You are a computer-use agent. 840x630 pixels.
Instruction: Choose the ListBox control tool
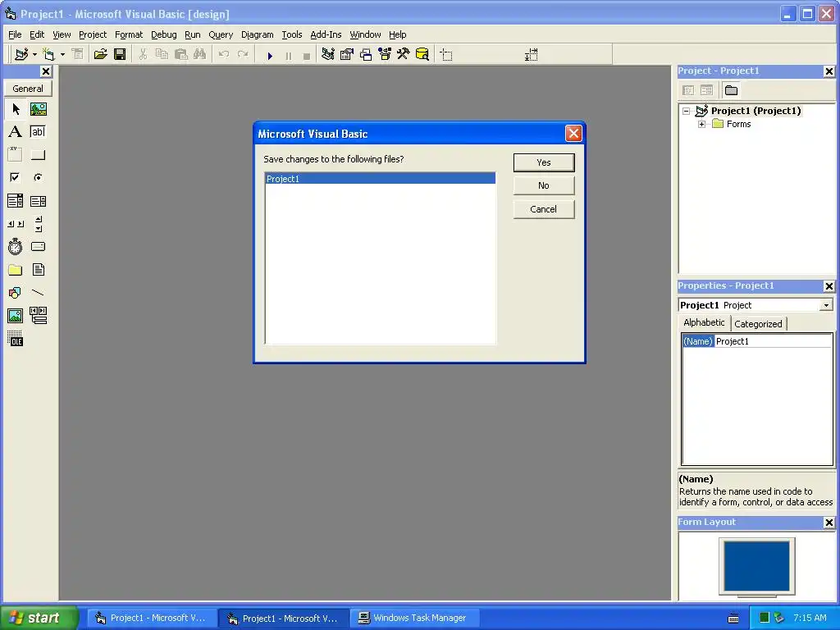pyautogui.click(x=38, y=201)
